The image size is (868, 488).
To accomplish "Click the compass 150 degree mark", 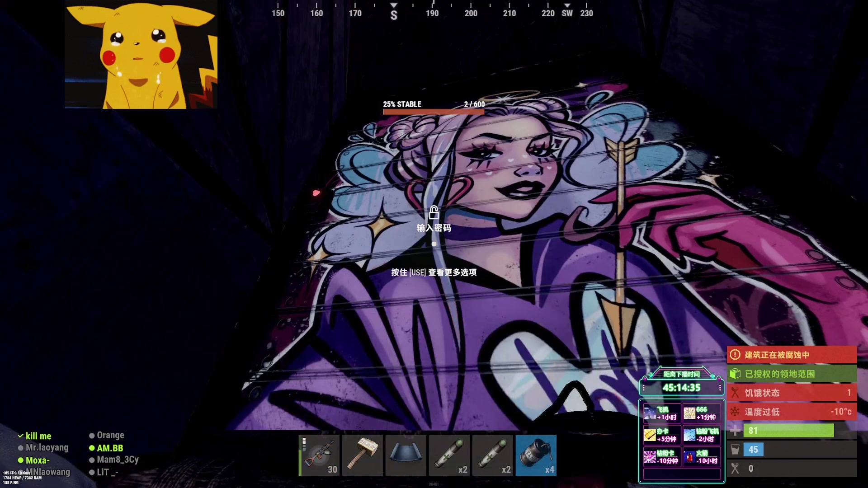I will coord(278,13).
